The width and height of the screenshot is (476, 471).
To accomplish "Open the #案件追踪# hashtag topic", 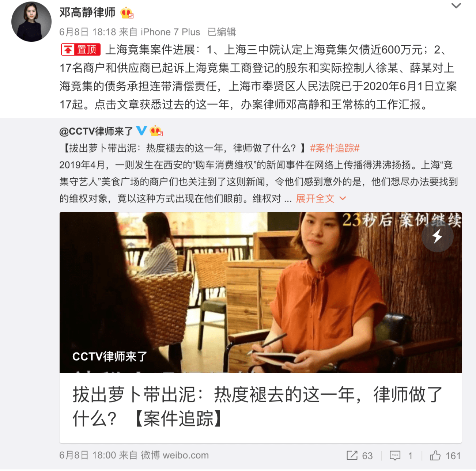I will (335, 148).
